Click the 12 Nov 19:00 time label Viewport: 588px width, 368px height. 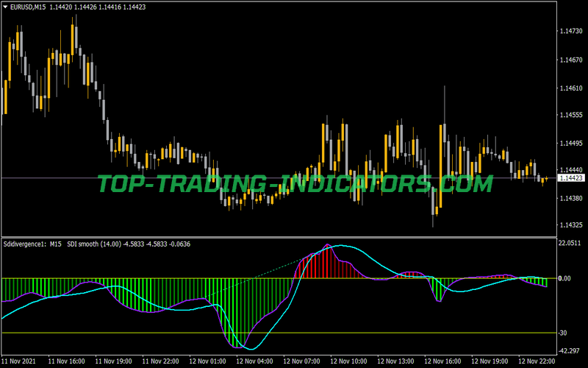point(490,361)
